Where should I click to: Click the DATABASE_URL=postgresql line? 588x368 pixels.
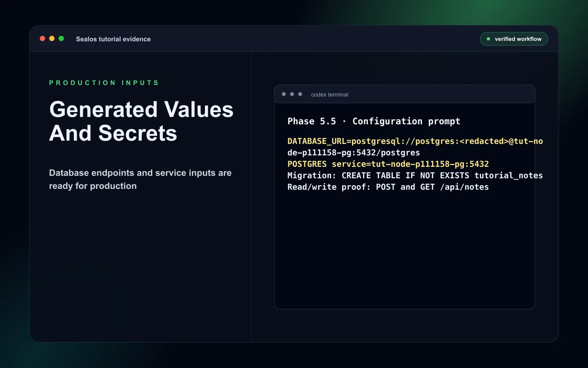pyautogui.click(x=415, y=141)
